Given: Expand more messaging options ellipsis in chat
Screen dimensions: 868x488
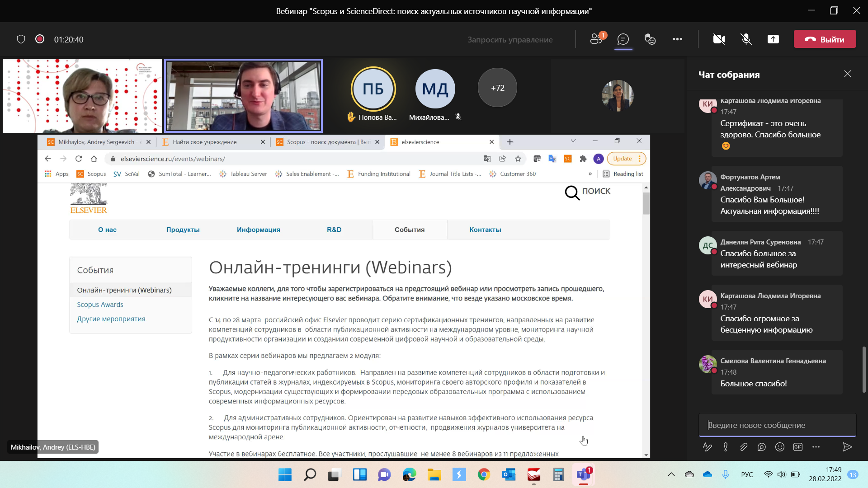Looking at the screenshot, I should point(816,447).
